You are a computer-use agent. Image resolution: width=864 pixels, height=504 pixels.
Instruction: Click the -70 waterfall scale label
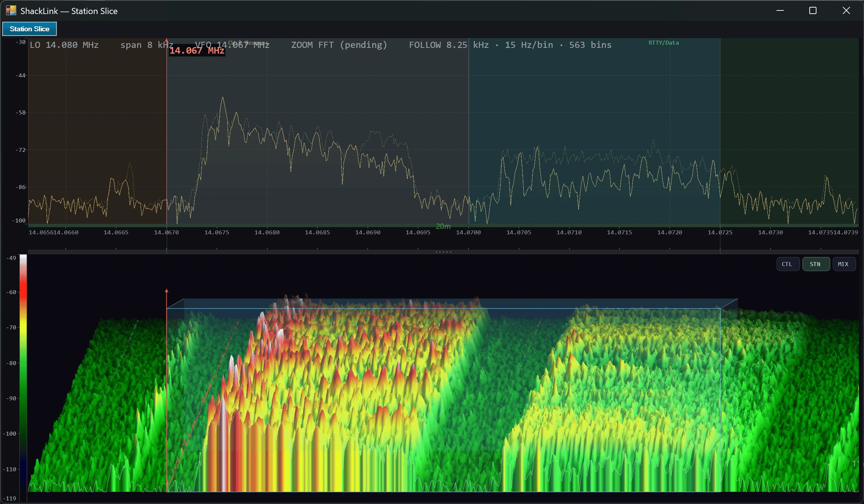[x=11, y=328]
